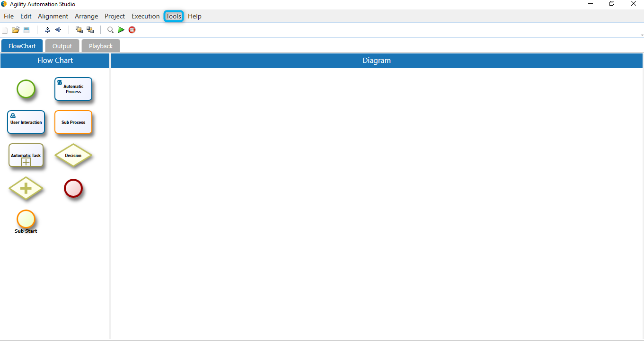Open a project with the folder icon
Image resolution: width=644 pixels, height=341 pixels.
(16, 30)
